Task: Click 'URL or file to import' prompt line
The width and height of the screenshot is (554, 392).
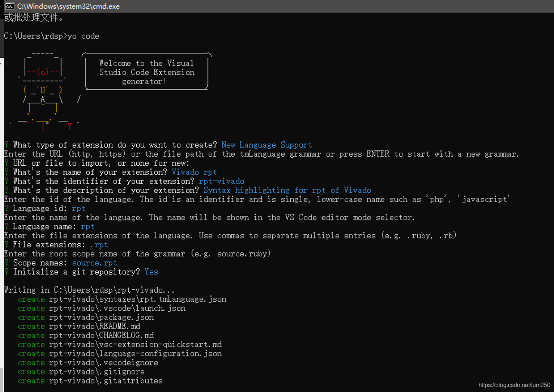Action: click(x=97, y=163)
